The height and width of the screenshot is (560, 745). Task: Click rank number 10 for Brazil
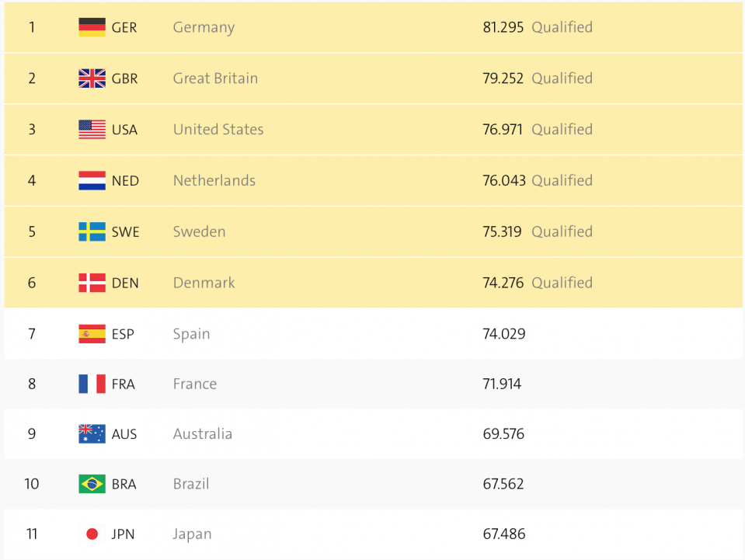click(32, 484)
